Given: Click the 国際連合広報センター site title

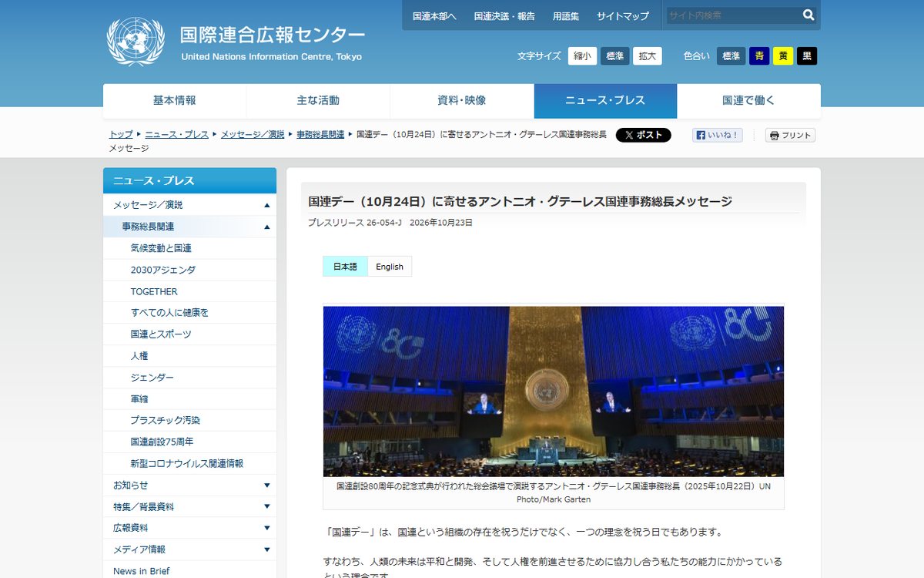Looking at the screenshot, I should pyautogui.click(x=273, y=35).
